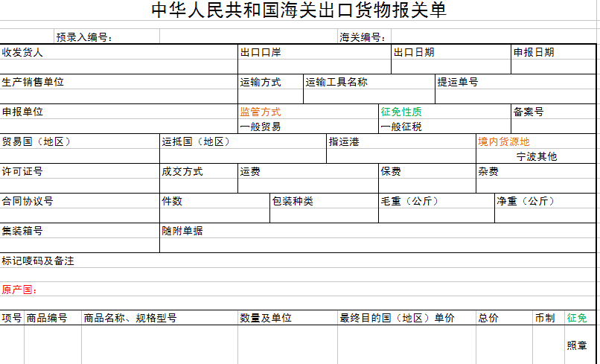Click the 预录入编号 label cell
The image size is (600, 364).
106,36
